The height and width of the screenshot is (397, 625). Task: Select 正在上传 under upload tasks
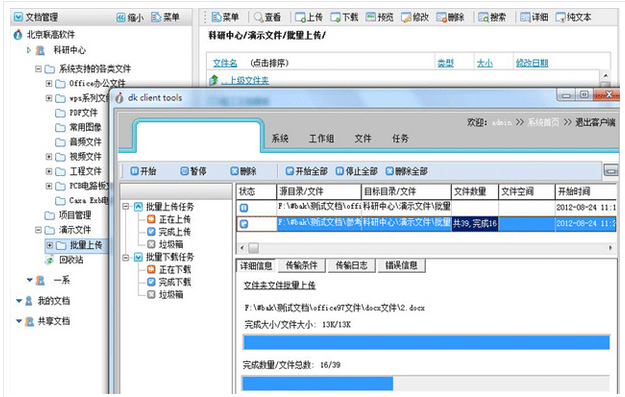(175, 219)
